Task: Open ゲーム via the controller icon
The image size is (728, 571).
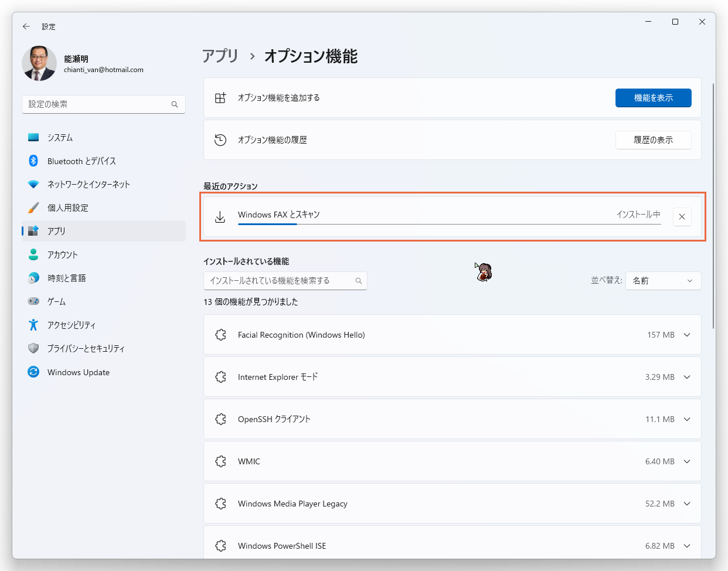Action: coord(33,301)
